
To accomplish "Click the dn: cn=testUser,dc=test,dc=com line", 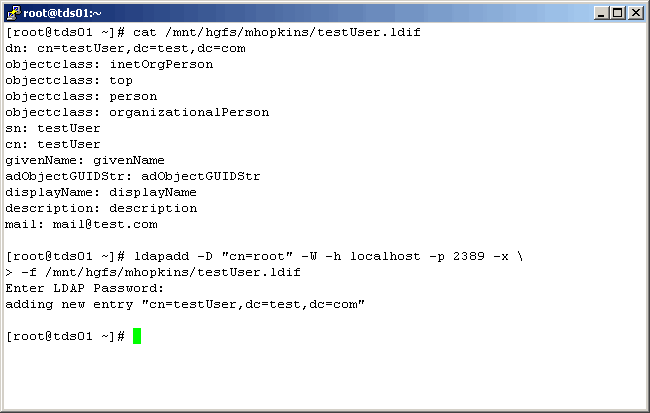I will [125, 48].
